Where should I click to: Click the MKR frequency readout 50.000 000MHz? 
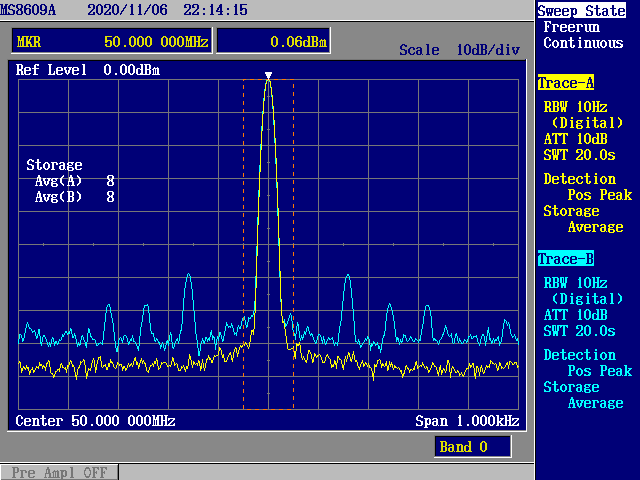(156, 42)
